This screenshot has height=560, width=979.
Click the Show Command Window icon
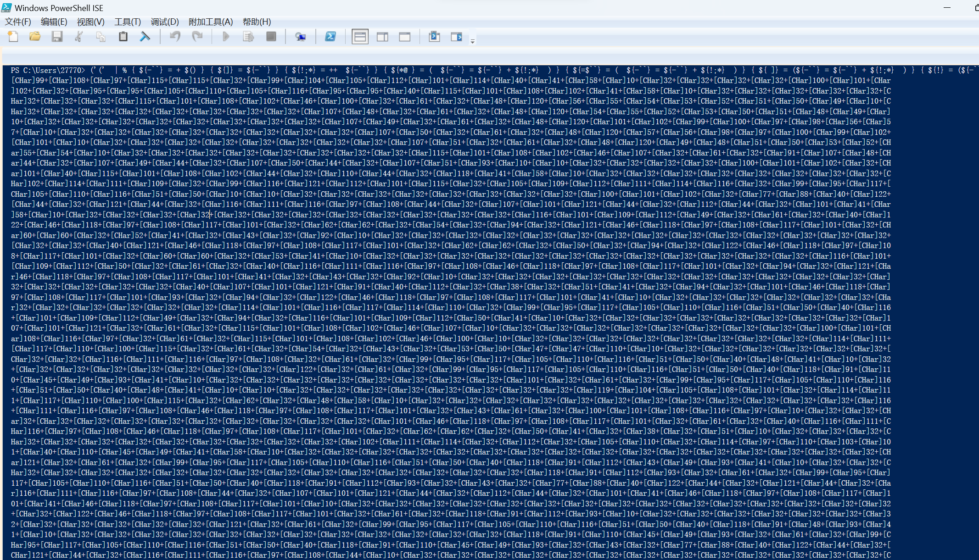click(x=434, y=37)
